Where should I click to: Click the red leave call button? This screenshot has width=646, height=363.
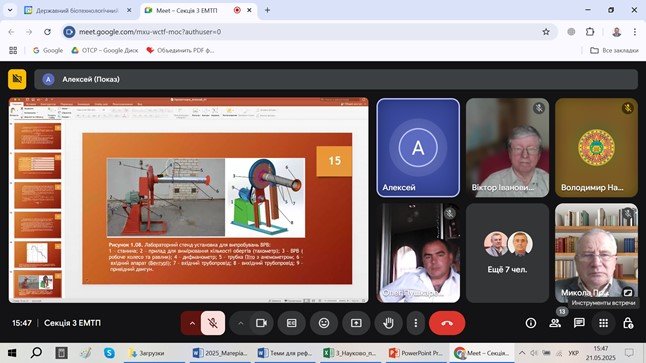click(x=447, y=323)
